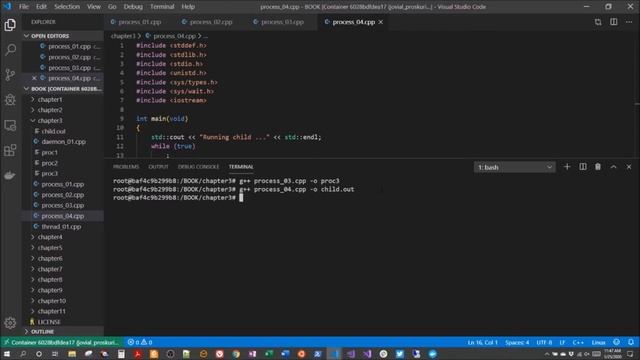
Task: Click the feedback smiley in status bar
Action: (616, 342)
